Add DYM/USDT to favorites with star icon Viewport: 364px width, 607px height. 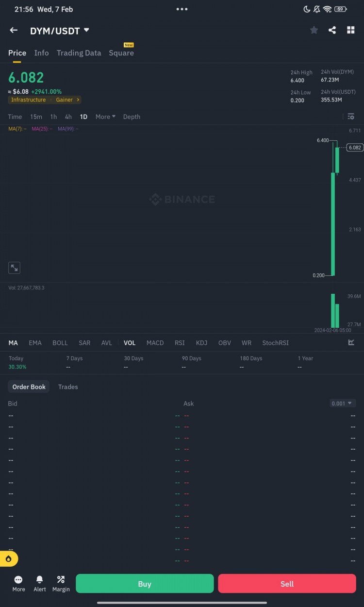coord(314,30)
